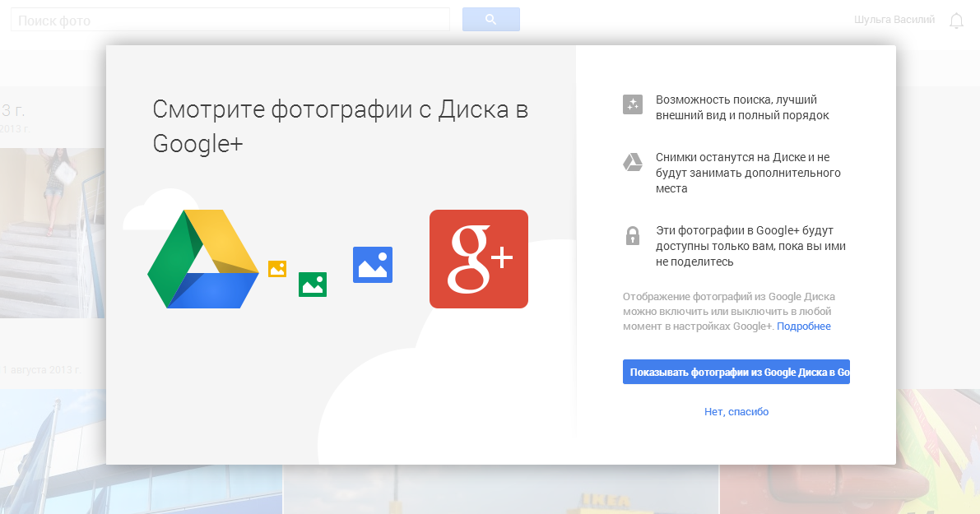Click the green photo icon
The width and height of the screenshot is (980, 514).
click(313, 285)
